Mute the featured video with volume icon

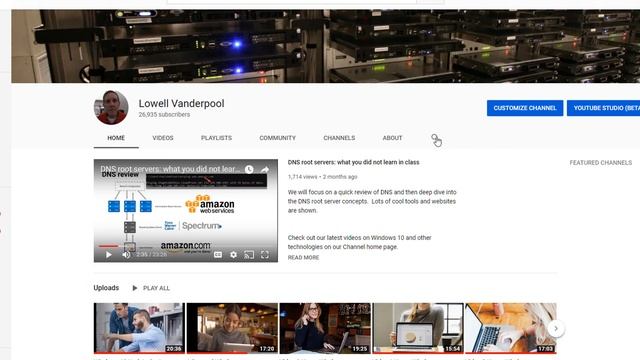point(126,255)
